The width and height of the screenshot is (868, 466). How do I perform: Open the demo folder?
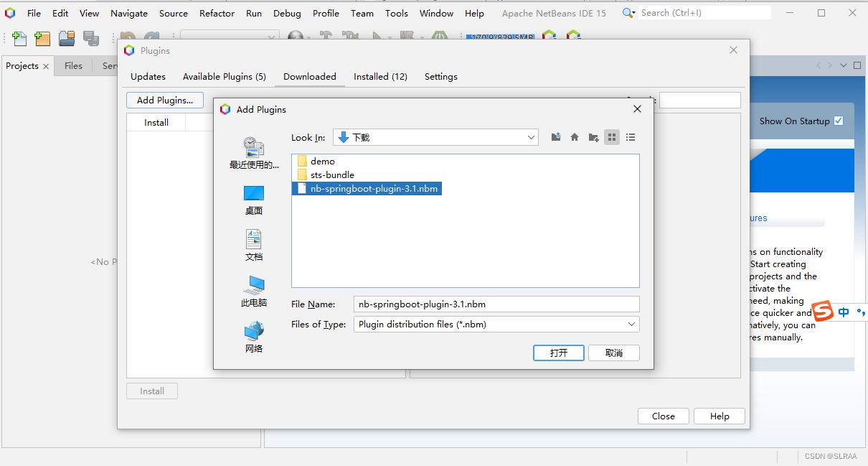point(316,162)
